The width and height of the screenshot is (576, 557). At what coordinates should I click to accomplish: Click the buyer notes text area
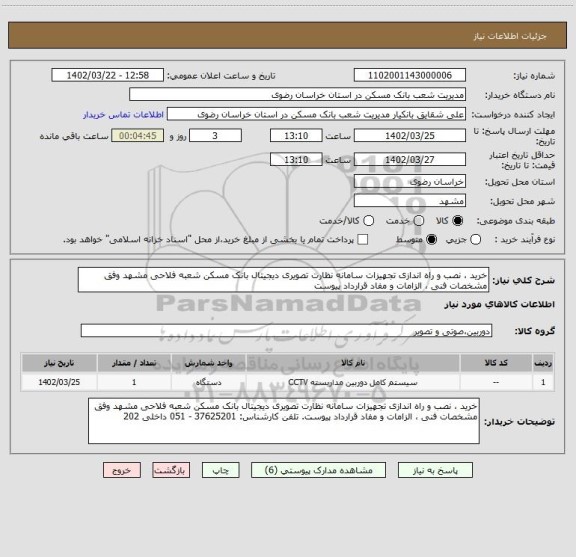[x=284, y=421]
